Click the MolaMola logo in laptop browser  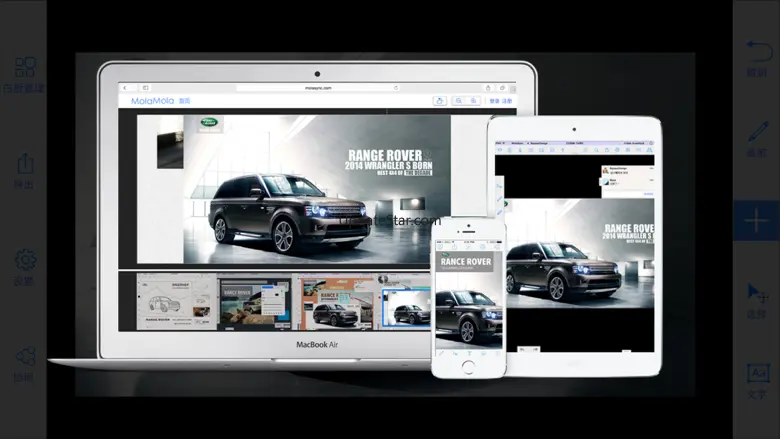point(152,101)
